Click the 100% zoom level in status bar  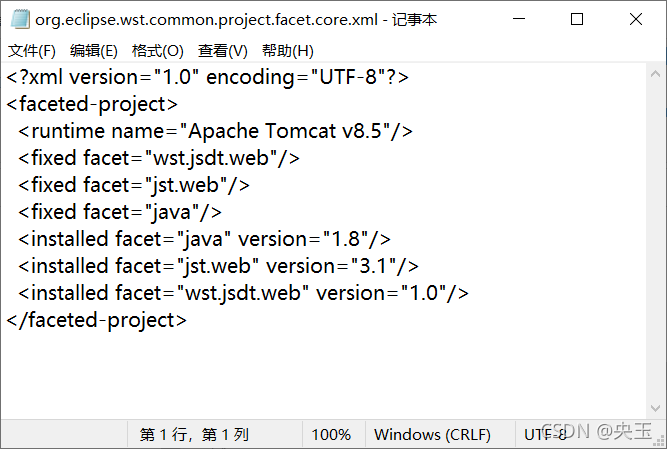(331, 435)
